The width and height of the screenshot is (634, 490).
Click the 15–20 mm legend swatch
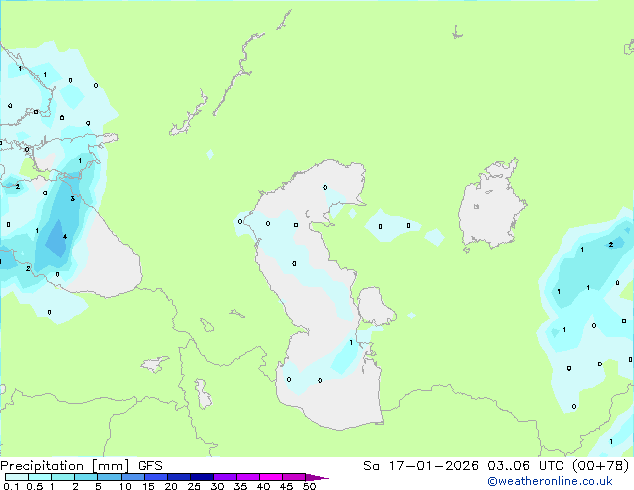(155, 477)
